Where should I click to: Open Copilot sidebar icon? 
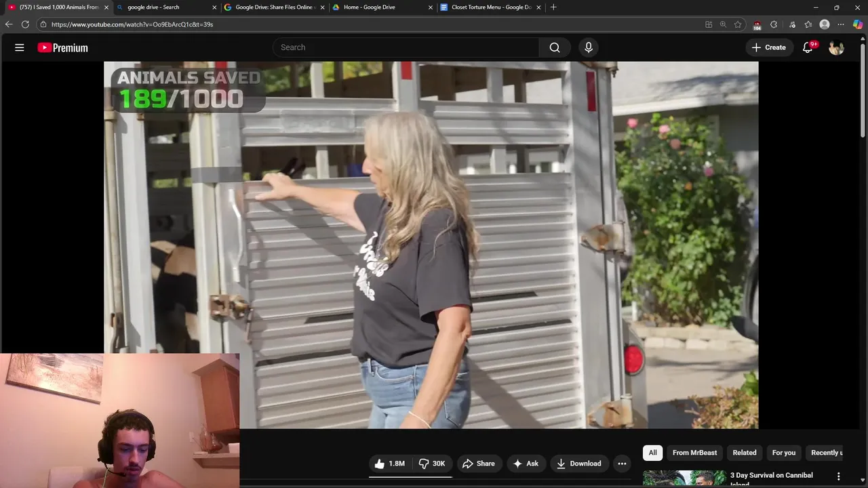[858, 24]
